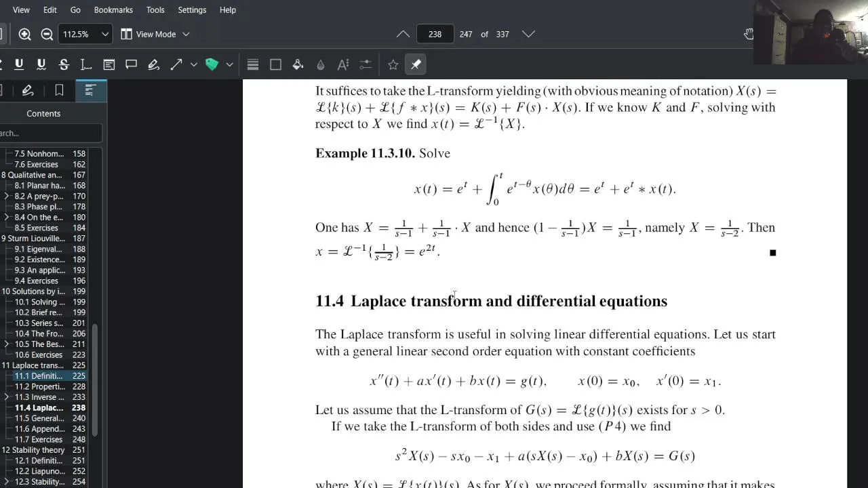Expand the 8.2 A prey-p... entry
This screenshot has width=868, height=488.
(7, 196)
